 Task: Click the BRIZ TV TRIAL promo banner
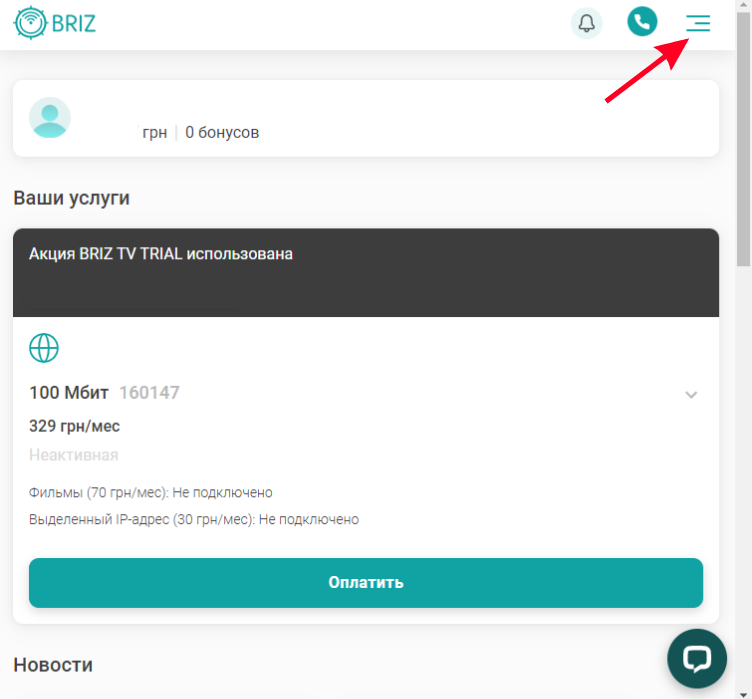(x=366, y=272)
